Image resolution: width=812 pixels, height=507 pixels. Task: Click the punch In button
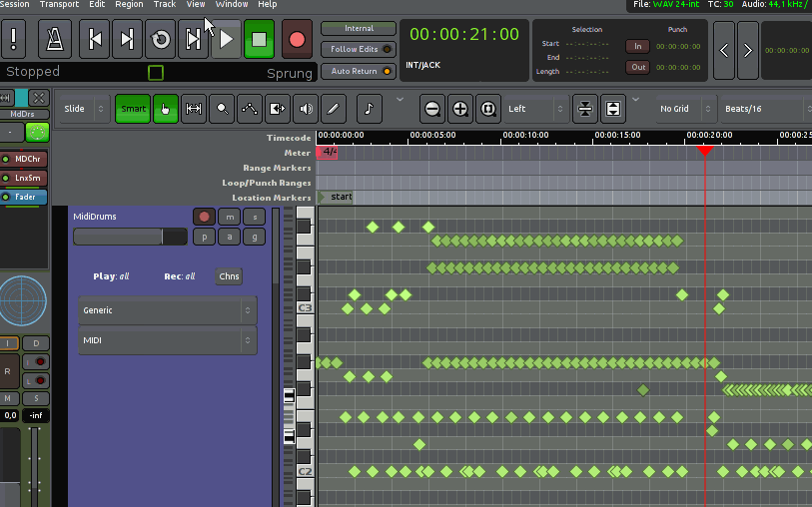click(x=637, y=46)
